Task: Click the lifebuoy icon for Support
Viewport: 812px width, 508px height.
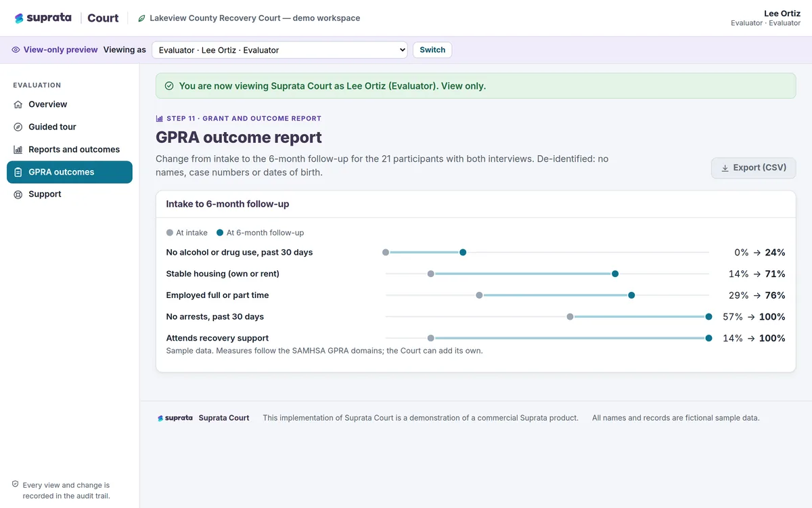Action: coord(18,194)
